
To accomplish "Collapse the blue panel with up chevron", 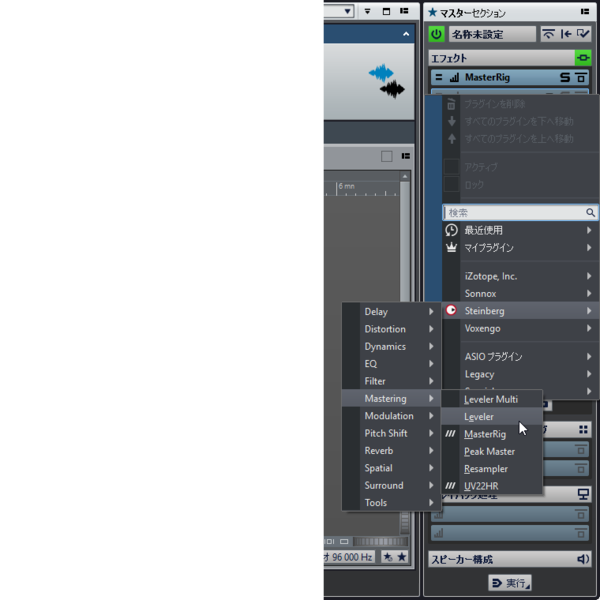I will click(406, 34).
